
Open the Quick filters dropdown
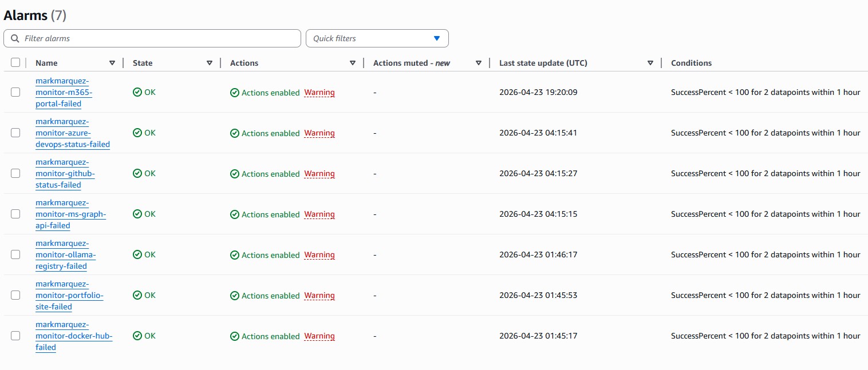[377, 38]
